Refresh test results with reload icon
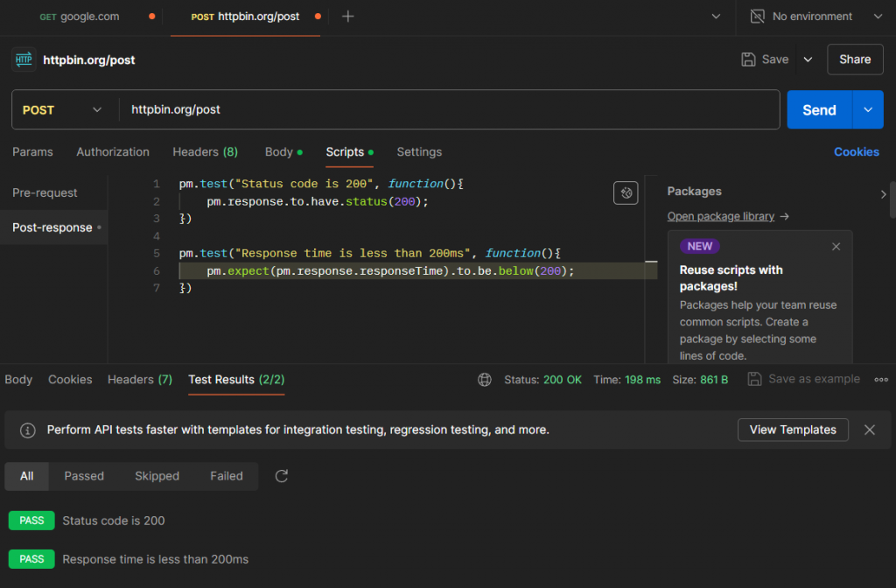This screenshot has height=588, width=896. coord(281,476)
